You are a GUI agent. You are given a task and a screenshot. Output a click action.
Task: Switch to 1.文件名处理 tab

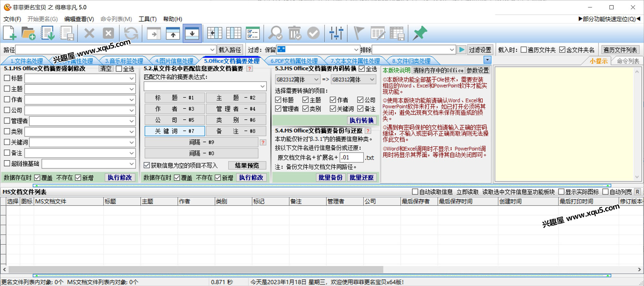26,61
